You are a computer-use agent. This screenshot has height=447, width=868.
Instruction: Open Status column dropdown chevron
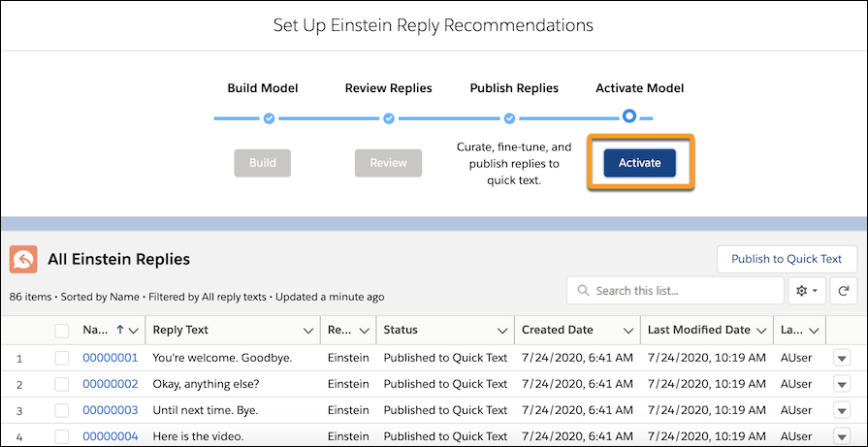coord(502,331)
